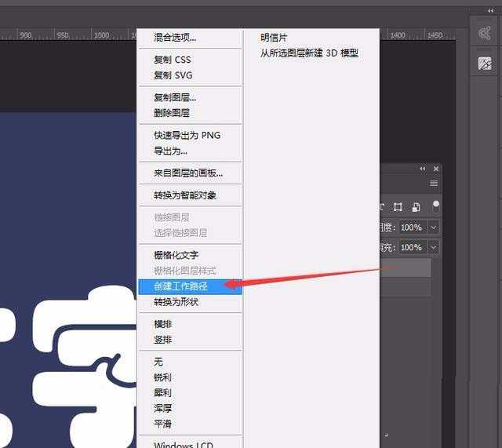Open the second panel icon in right dock

485,64
